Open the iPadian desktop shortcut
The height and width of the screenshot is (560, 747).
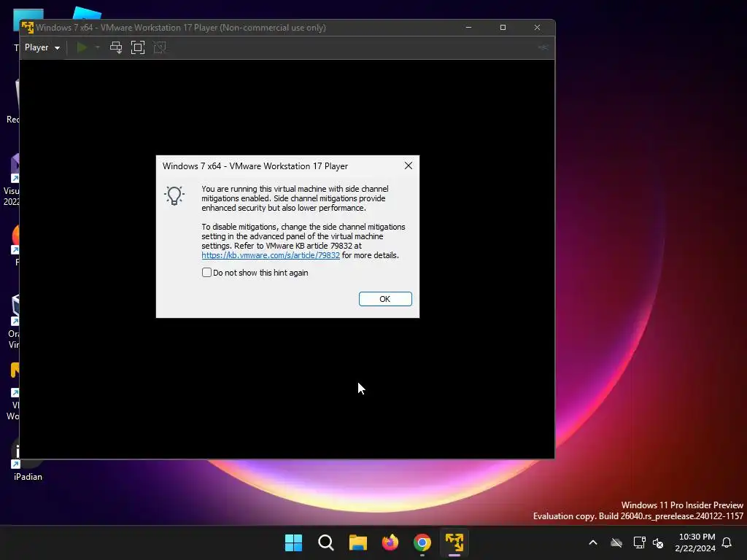pos(28,461)
